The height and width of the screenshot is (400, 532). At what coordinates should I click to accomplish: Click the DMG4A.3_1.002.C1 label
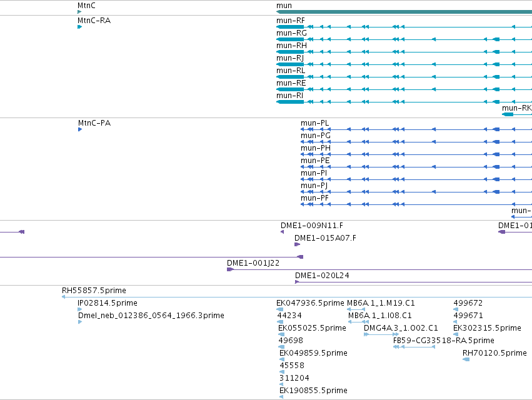point(401,328)
